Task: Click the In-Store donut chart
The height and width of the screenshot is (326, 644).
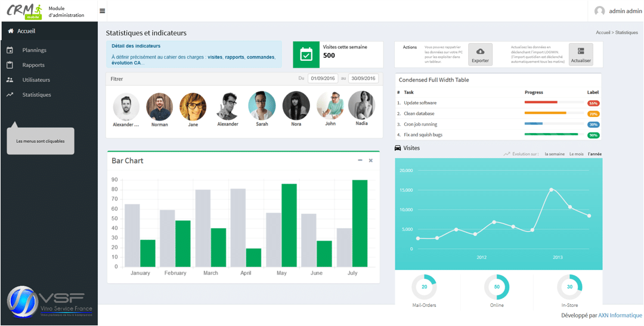Action: point(569,287)
